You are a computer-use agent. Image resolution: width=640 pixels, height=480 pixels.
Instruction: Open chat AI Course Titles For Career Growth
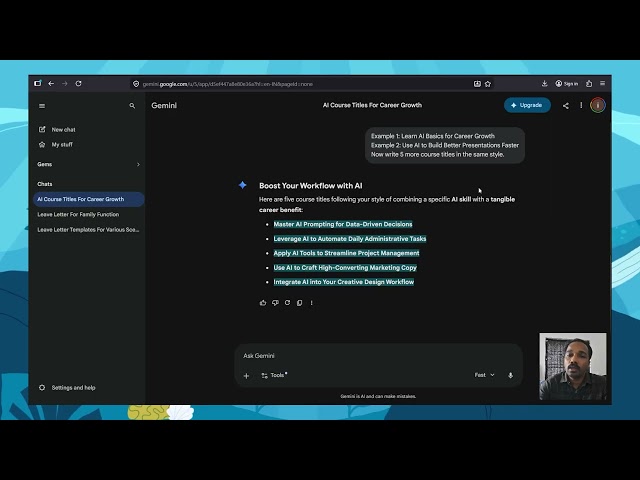(89, 199)
